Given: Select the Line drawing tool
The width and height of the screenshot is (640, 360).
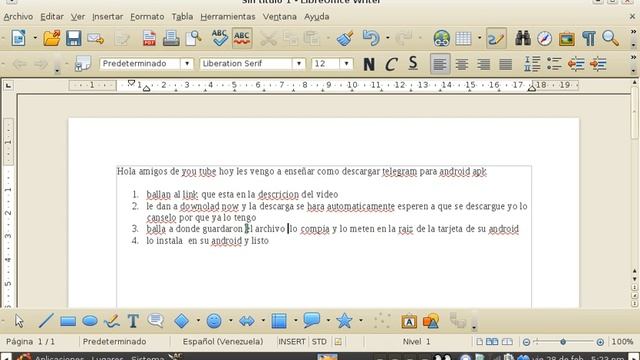Looking at the screenshot, I should 46,321.
